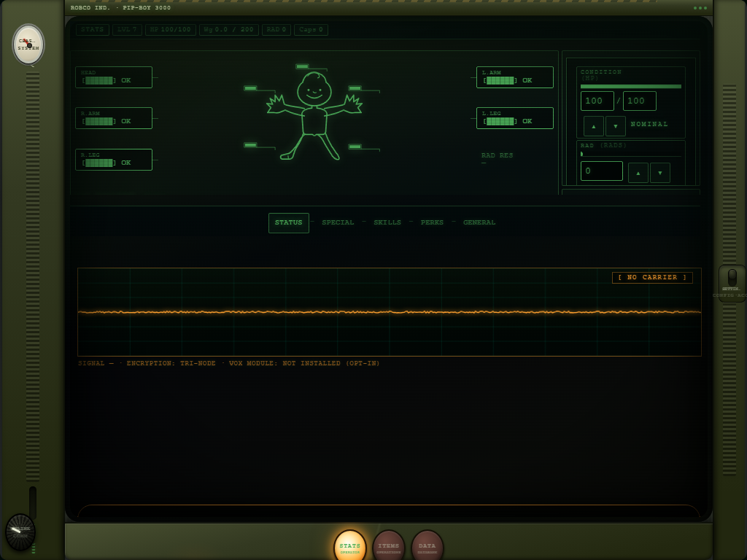Click the Wg 0.0 / 200 chip
This screenshot has width=747, height=560.
coord(228,29)
